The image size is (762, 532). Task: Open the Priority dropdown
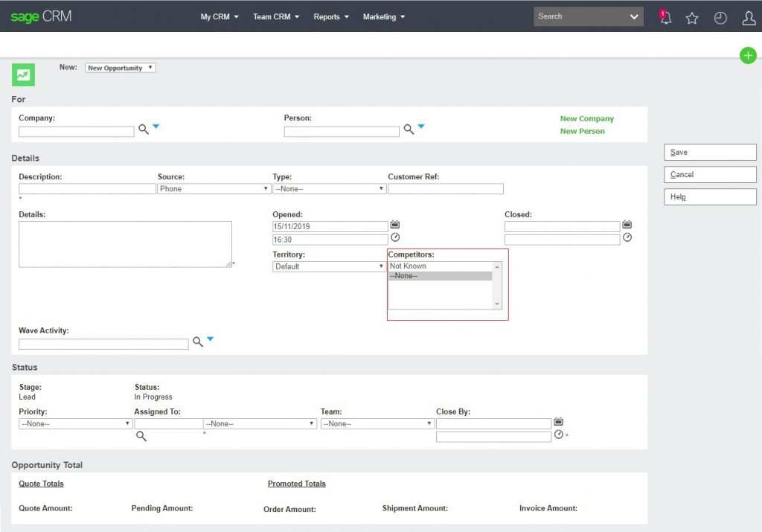tap(75, 424)
